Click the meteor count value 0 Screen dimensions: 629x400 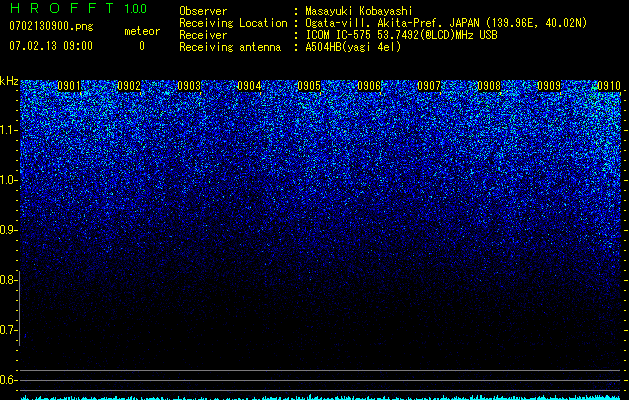[x=142, y=46]
